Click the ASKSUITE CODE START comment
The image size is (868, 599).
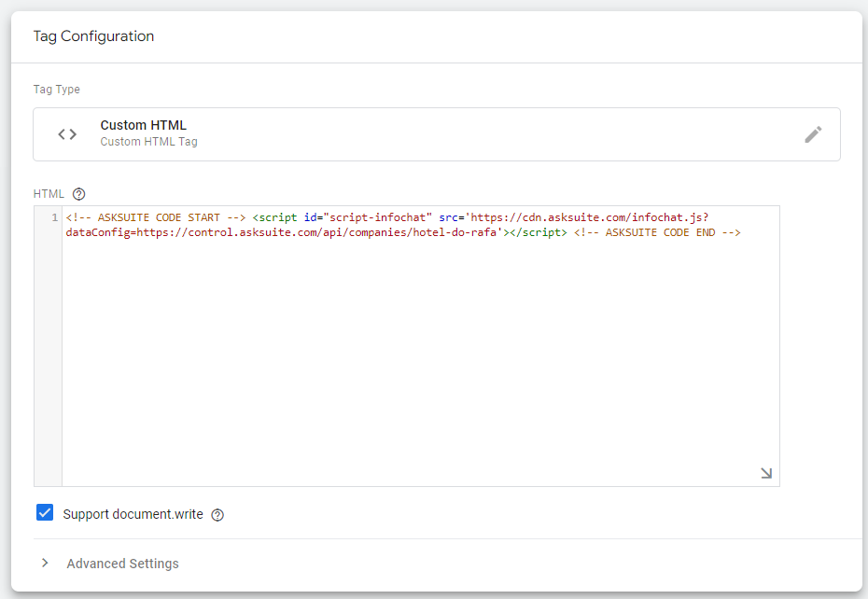156,217
